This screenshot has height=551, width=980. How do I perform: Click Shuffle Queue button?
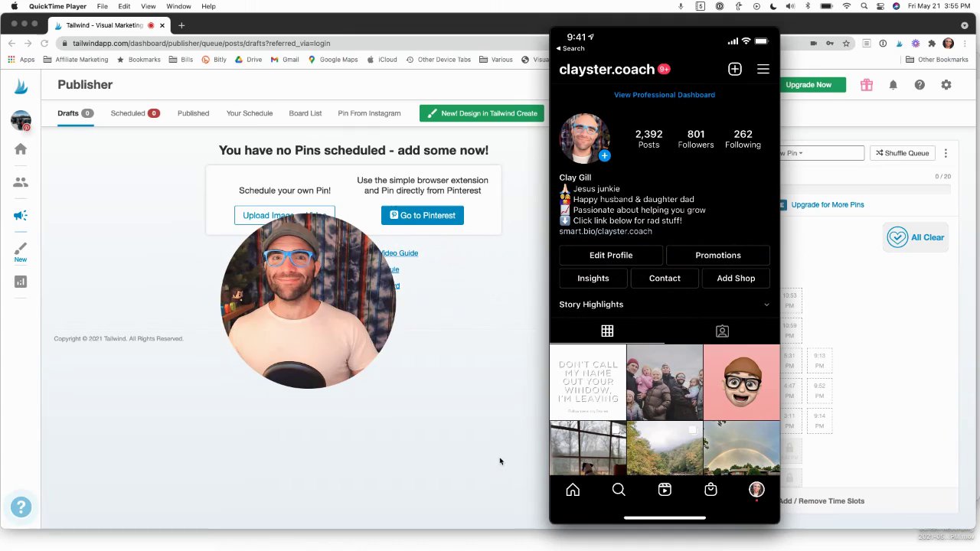[x=903, y=153]
